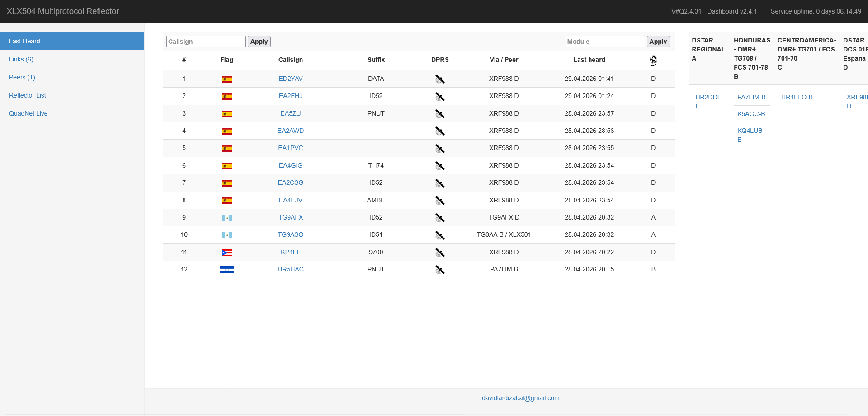Click the DPRS satellite icon for TG9AFX
The image size is (868, 416).
[x=440, y=218]
